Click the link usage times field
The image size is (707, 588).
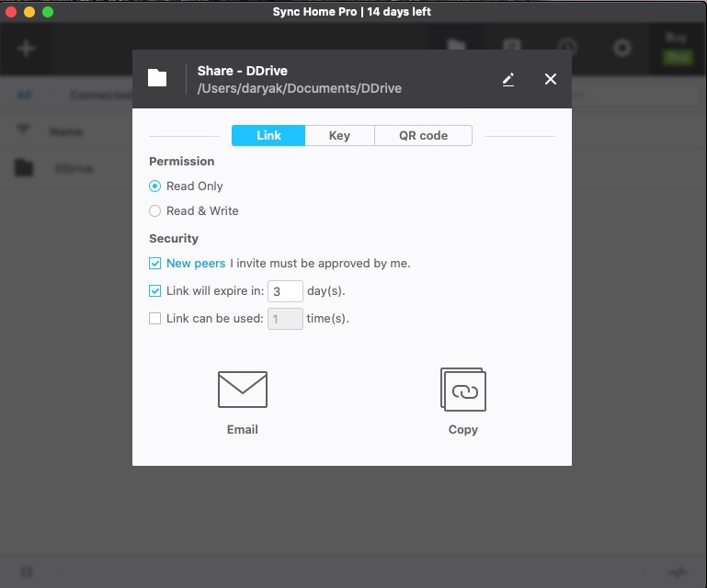click(x=285, y=319)
